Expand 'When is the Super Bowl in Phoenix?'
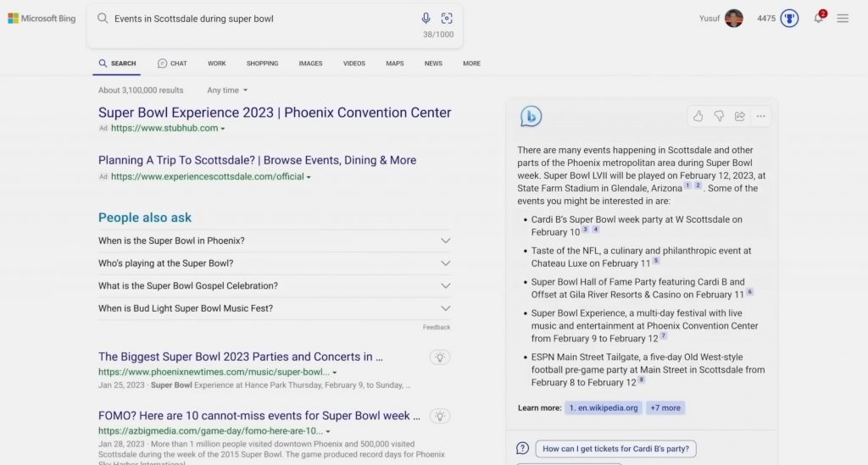This screenshot has width=868, height=465. click(274, 241)
